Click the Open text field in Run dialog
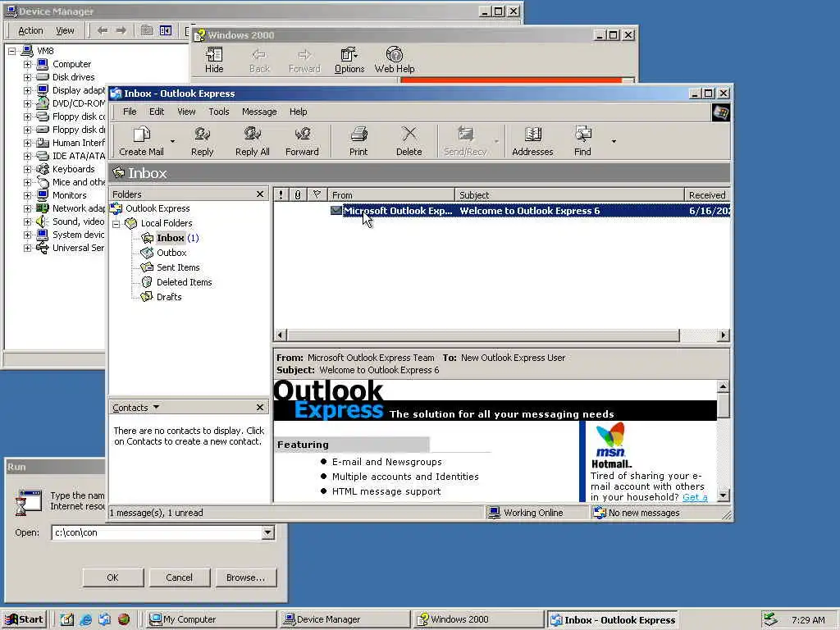This screenshot has width=840, height=630. [157, 532]
